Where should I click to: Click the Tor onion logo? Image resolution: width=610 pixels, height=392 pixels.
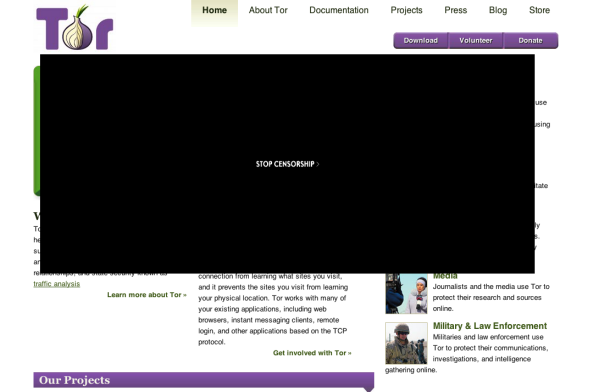74,28
